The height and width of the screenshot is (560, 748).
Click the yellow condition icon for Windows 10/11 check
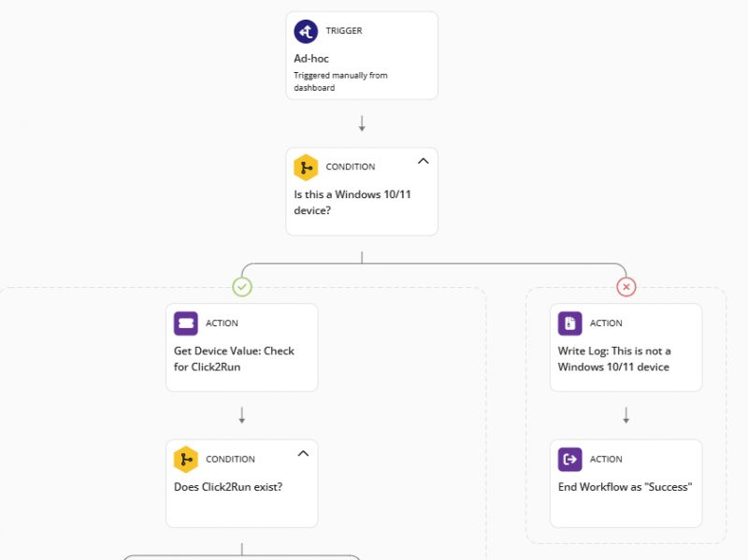[306, 167]
